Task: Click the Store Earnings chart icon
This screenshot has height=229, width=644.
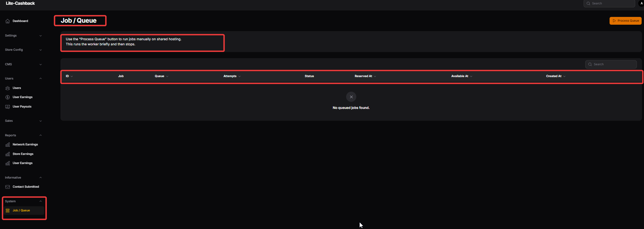Action: click(x=7, y=154)
